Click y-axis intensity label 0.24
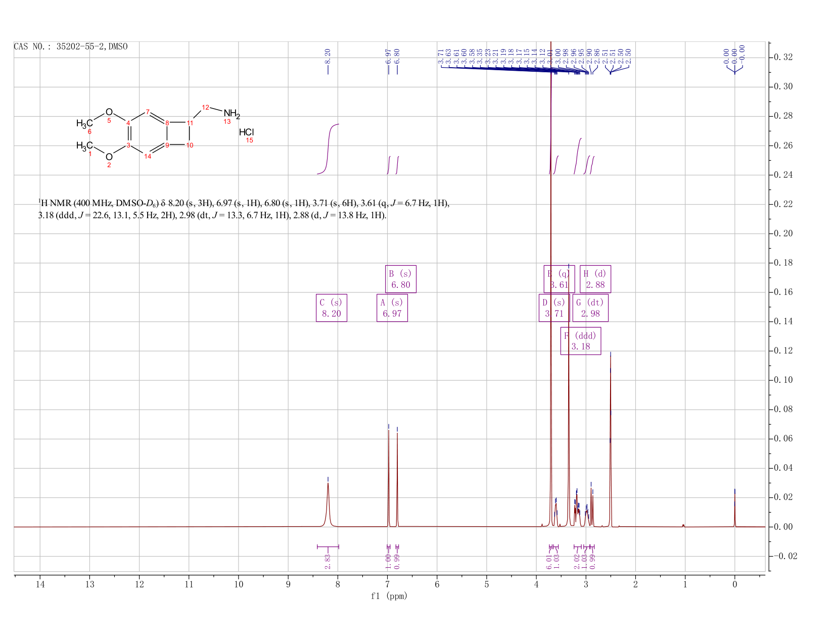The height and width of the screenshot is (644, 834). coord(783,175)
